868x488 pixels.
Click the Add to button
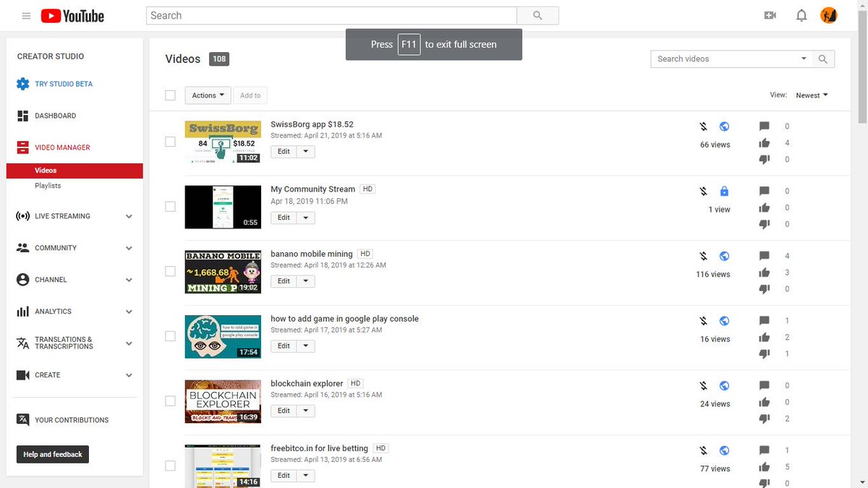250,95
